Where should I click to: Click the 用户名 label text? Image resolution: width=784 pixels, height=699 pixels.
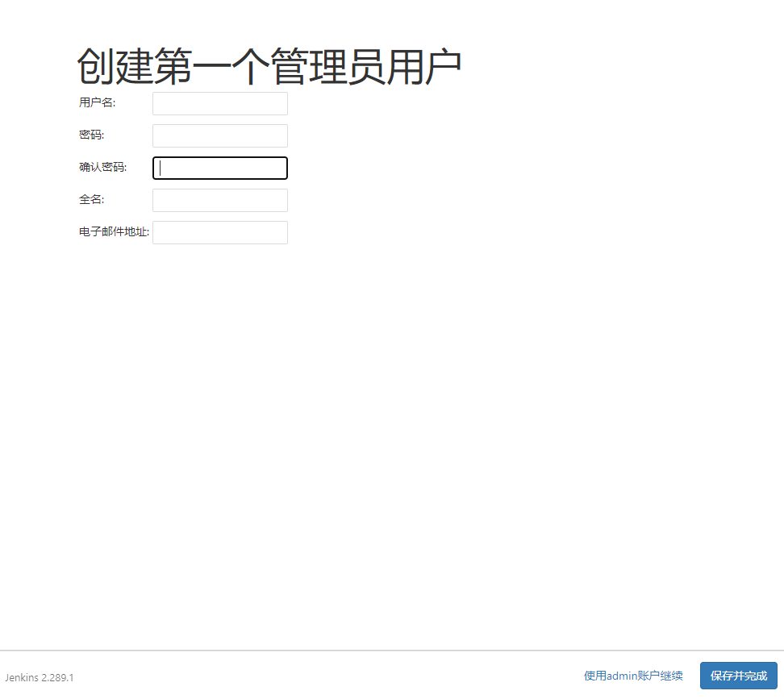[97, 103]
